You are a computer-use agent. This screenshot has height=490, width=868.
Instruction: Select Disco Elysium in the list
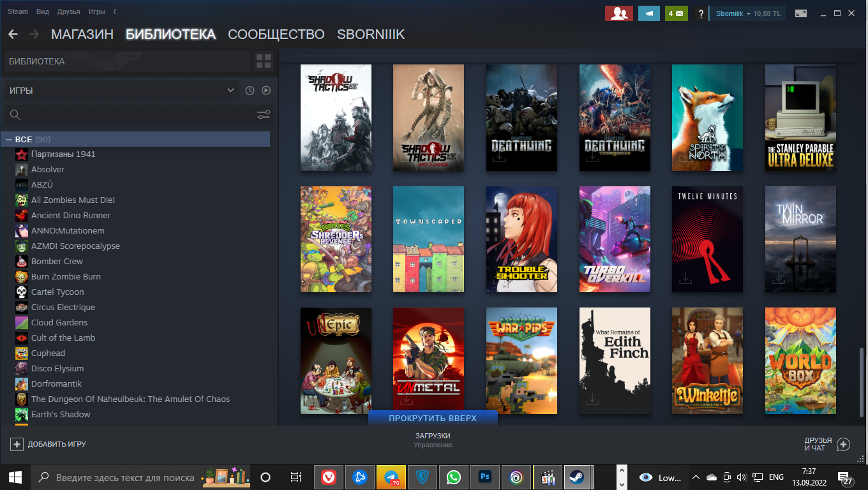[x=57, y=369]
